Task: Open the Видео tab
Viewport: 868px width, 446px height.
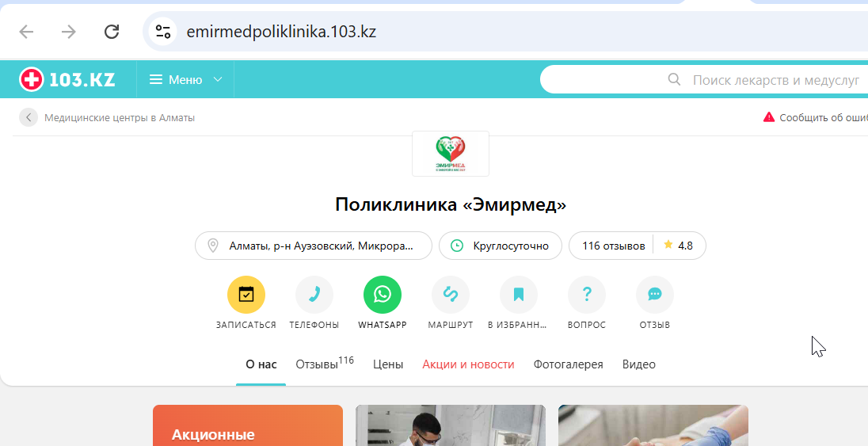Action: [639, 364]
